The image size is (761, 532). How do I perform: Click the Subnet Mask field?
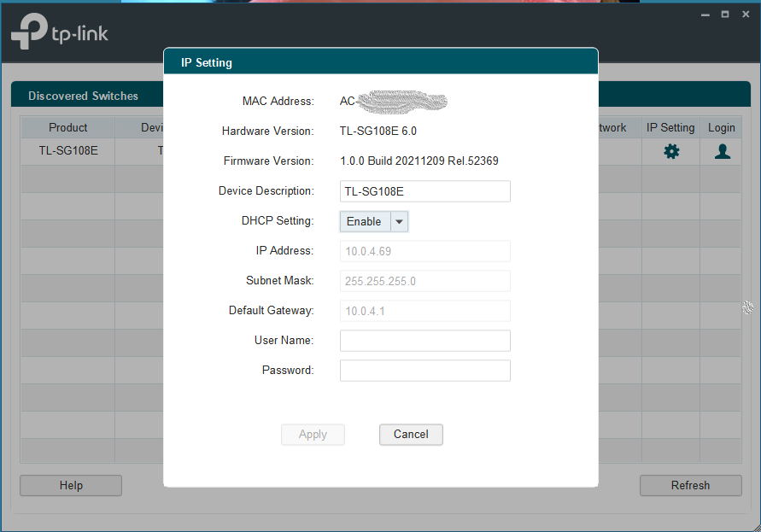(x=424, y=281)
